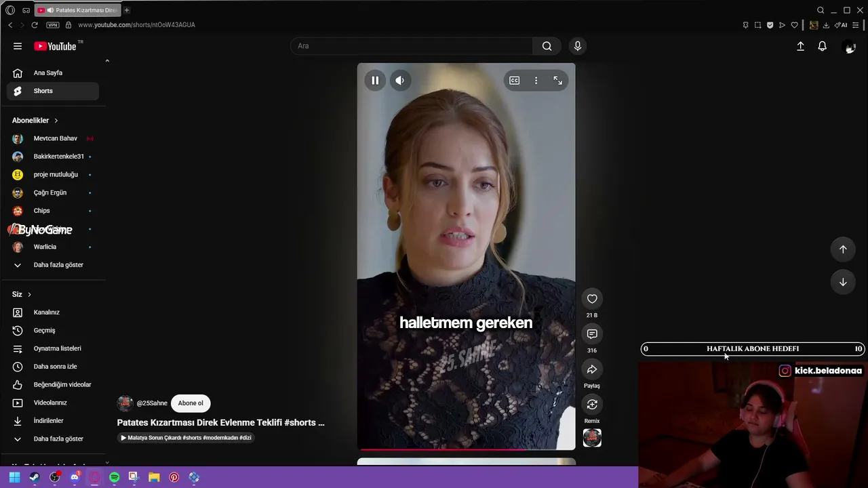
Task: Add page to bookmarks with heart icon
Action: [x=794, y=25]
